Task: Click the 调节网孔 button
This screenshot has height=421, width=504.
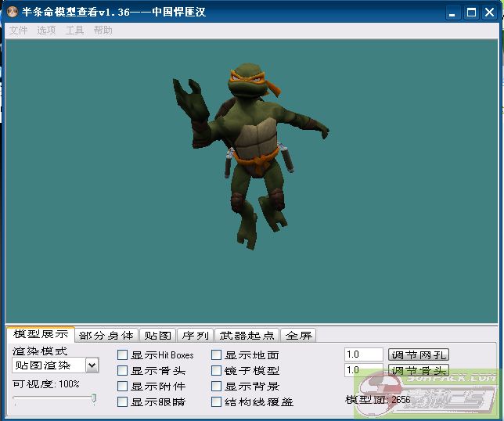Action: (x=419, y=354)
